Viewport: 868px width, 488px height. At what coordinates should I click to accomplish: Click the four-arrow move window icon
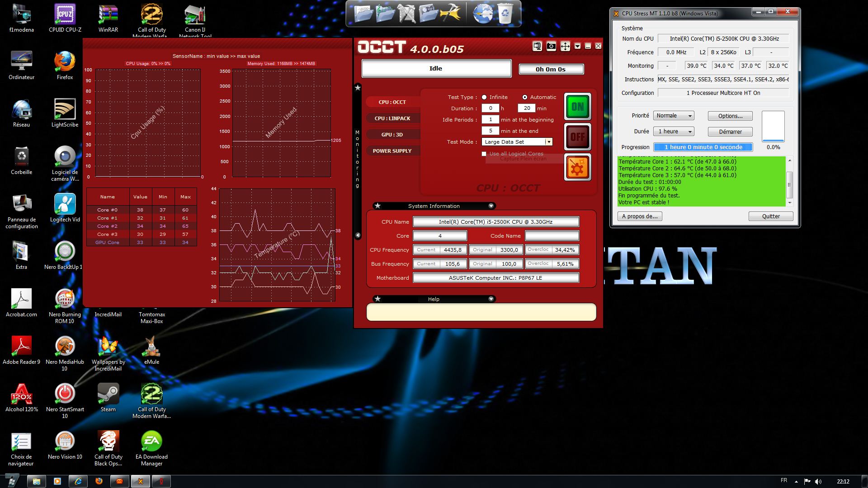(x=565, y=46)
